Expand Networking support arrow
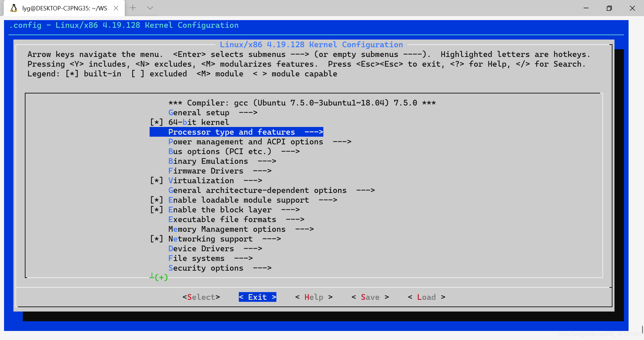The height and width of the screenshot is (340, 644). (x=271, y=239)
